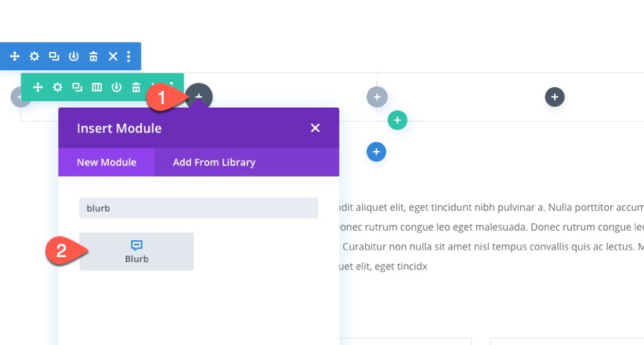The image size is (644, 345).
Task: Change column structure in the green row toolbar
Action: pyautogui.click(x=97, y=87)
